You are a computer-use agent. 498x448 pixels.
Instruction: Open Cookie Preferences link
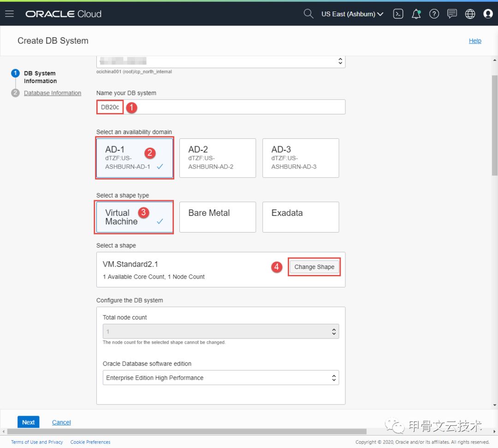coord(90,442)
